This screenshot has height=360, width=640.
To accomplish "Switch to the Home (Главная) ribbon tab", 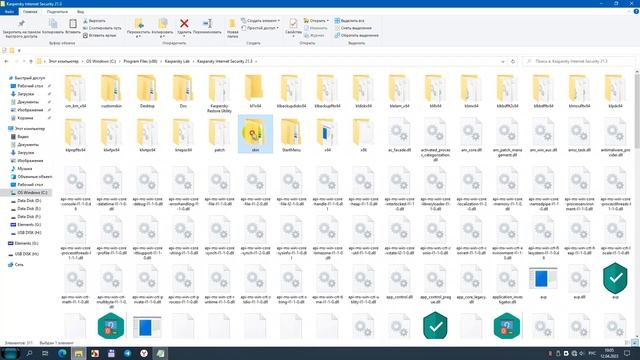I will pyautogui.click(x=30, y=12).
